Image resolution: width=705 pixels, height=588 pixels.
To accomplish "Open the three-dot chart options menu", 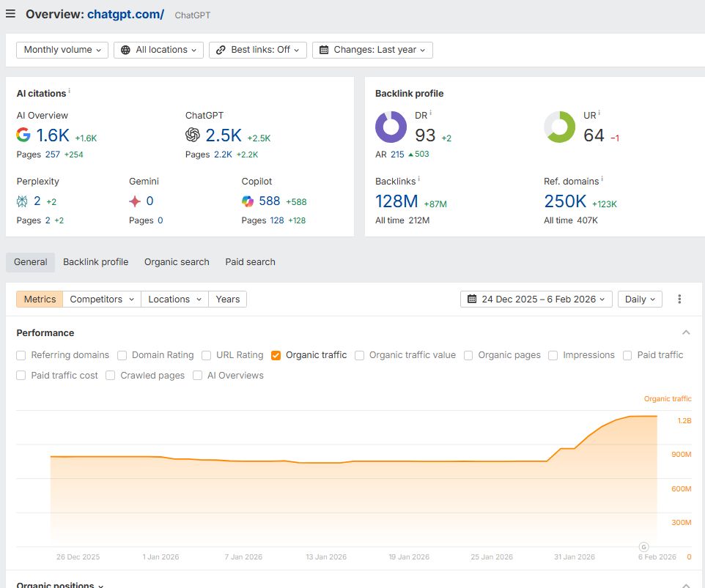I will pyautogui.click(x=679, y=299).
